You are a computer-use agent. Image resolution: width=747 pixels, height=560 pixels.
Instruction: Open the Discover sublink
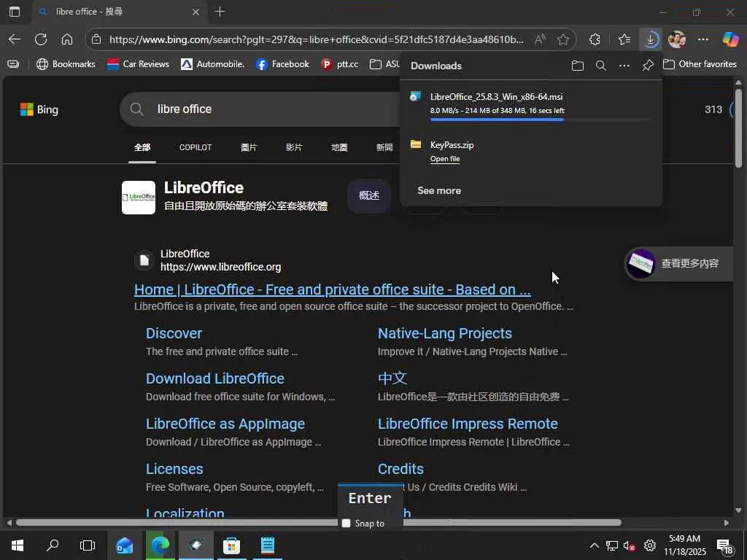(x=174, y=333)
